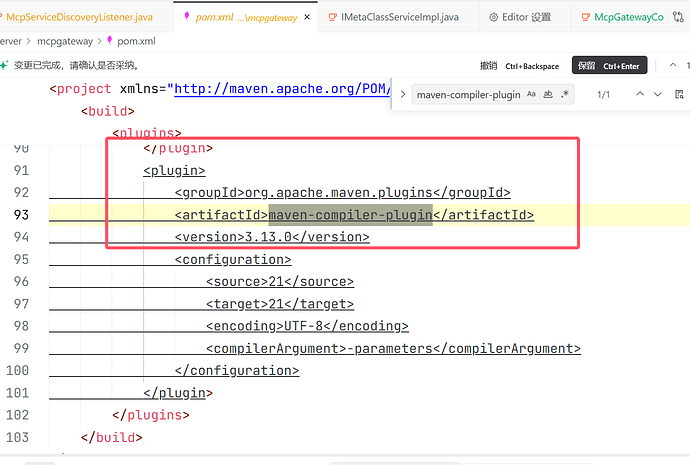Select pom.xml breadcrumb item
The height and width of the screenshot is (465, 690).
136,41
